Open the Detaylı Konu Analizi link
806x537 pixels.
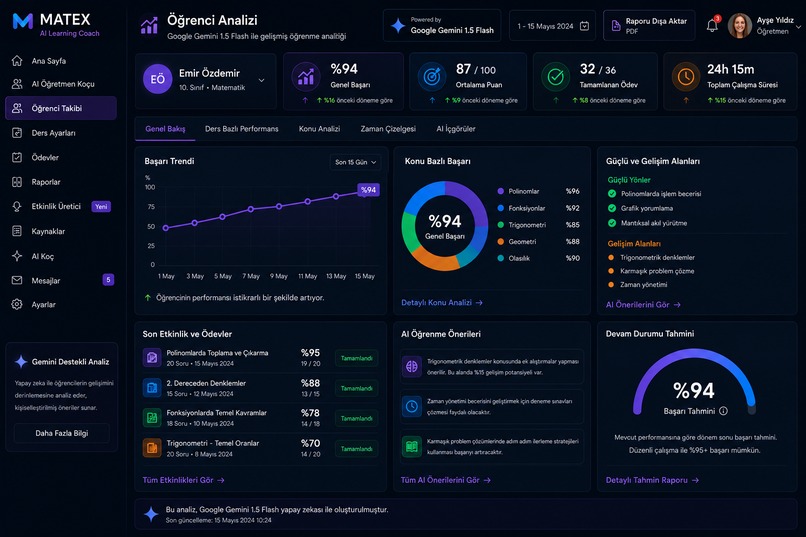[442, 303]
